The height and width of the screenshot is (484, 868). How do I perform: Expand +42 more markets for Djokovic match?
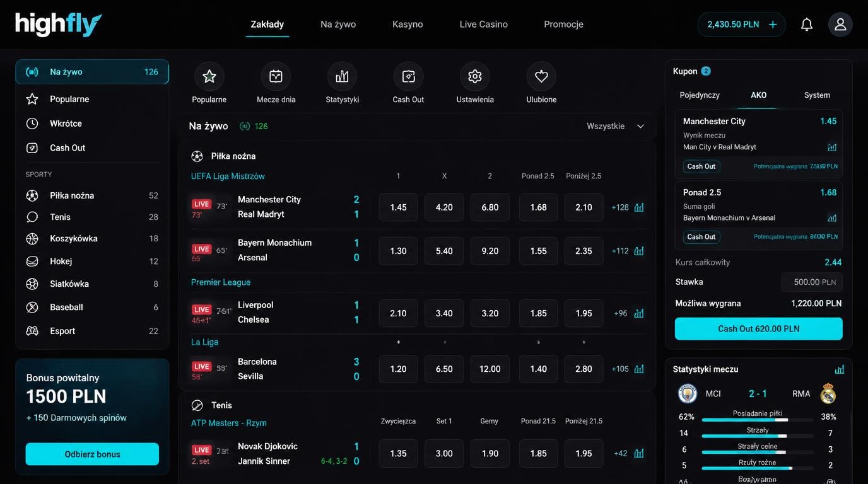(x=621, y=453)
